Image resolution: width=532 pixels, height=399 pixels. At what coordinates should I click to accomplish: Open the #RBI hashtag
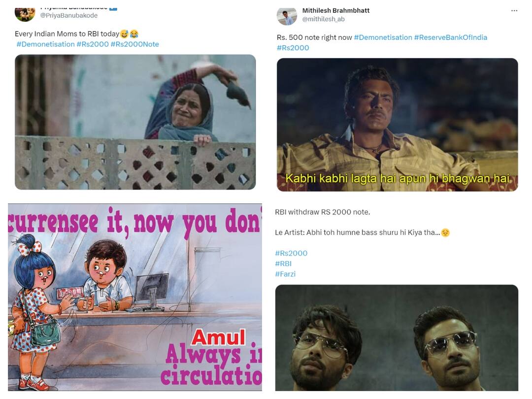[x=283, y=264]
